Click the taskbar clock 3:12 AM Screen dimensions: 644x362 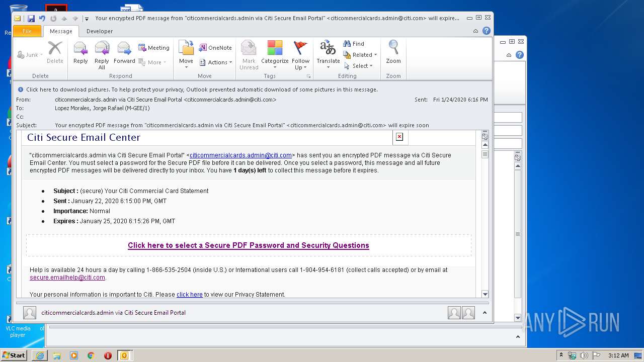(x=618, y=355)
